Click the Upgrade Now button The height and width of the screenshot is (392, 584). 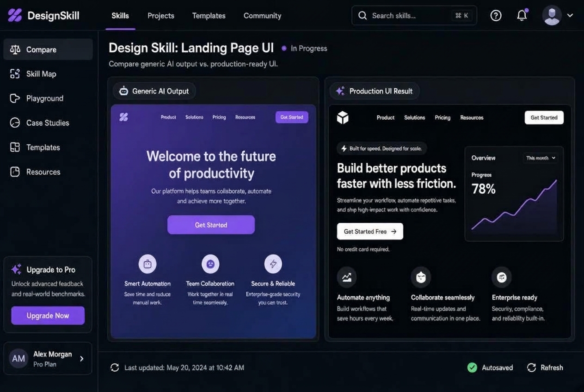click(48, 315)
